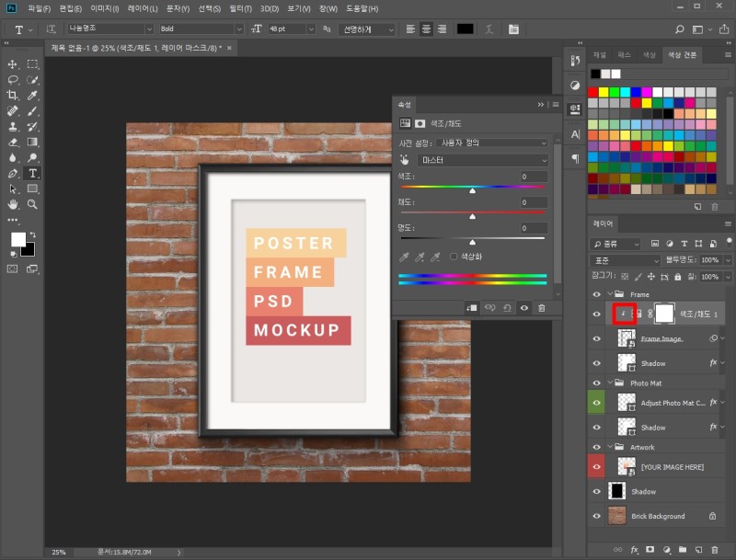Select the Move tool

click(x=13, y=64)
